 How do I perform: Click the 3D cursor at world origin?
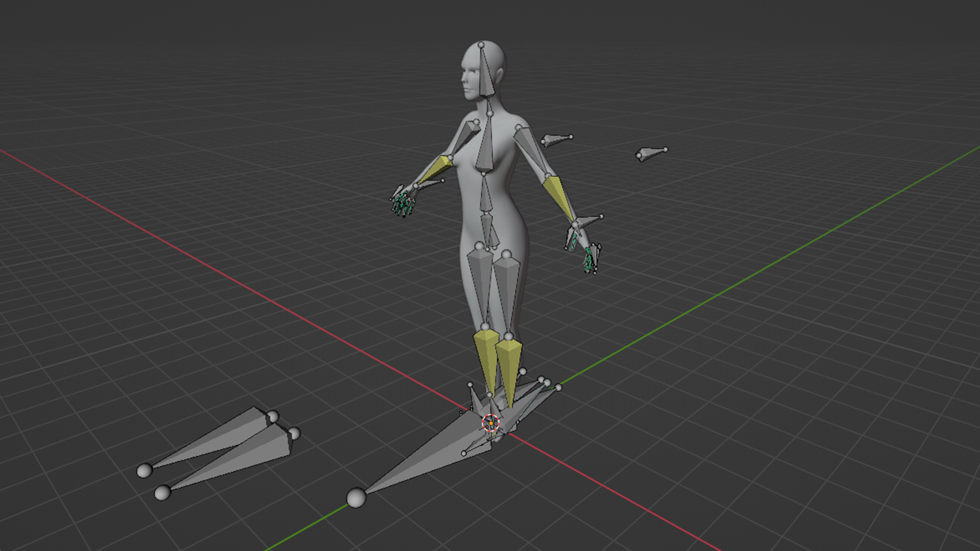(491, 422)
